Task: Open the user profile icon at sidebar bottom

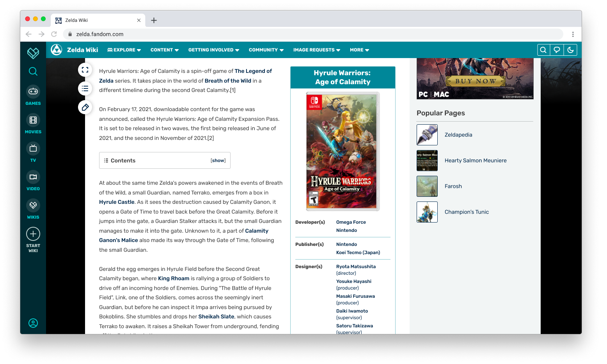Action: point(33,323)
